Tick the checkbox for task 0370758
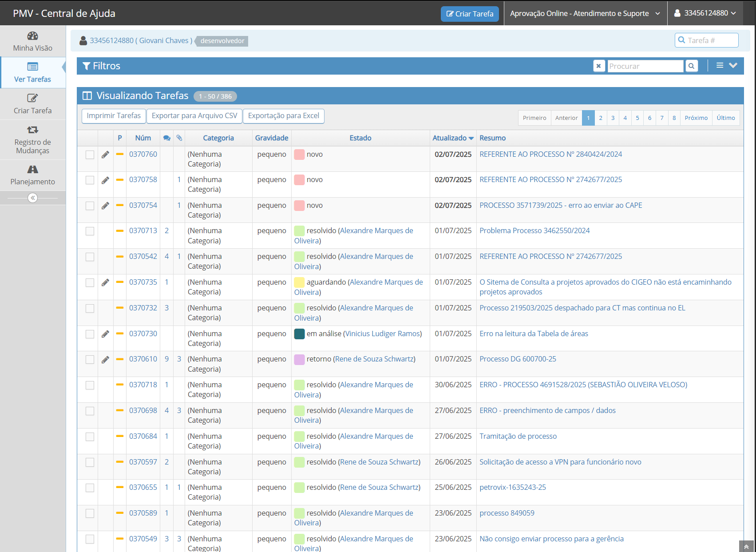Screen dimensions: 756x552 pyautogui.click(x=90, y=180)
